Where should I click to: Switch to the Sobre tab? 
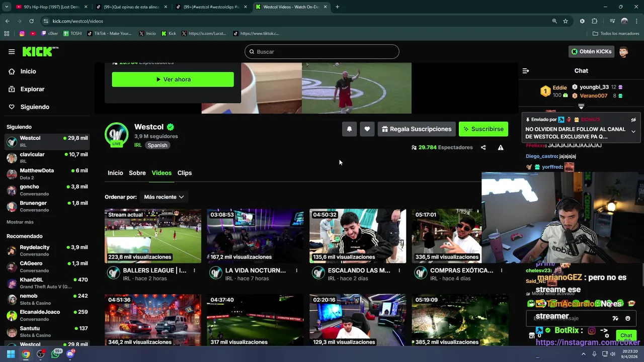pyautogui.click(x=137, y=173)
